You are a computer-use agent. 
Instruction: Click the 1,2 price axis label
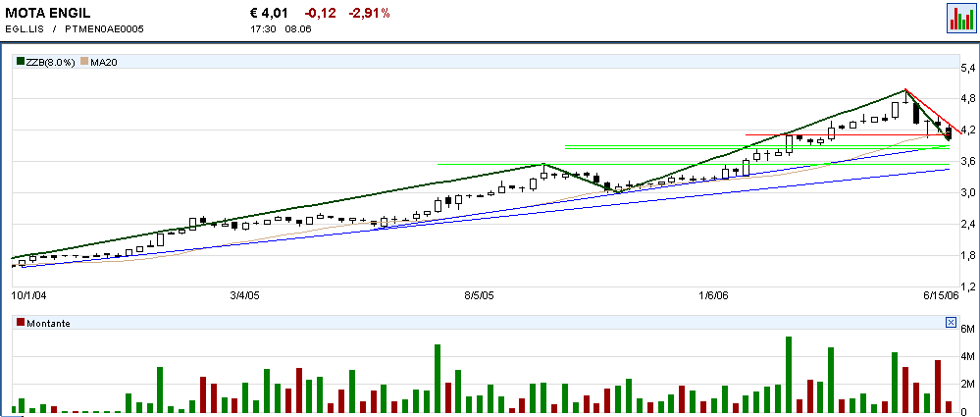[x=967, y=287]
